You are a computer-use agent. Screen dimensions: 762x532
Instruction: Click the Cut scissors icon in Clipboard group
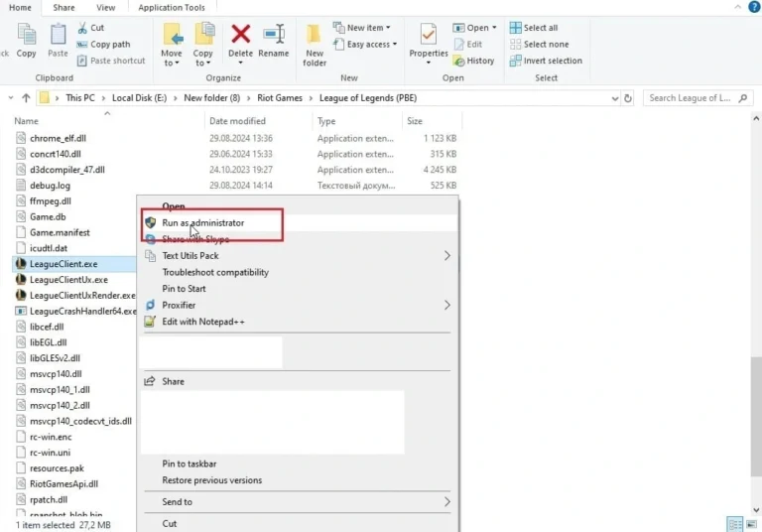pyautogui.click(x=82, y=28)
